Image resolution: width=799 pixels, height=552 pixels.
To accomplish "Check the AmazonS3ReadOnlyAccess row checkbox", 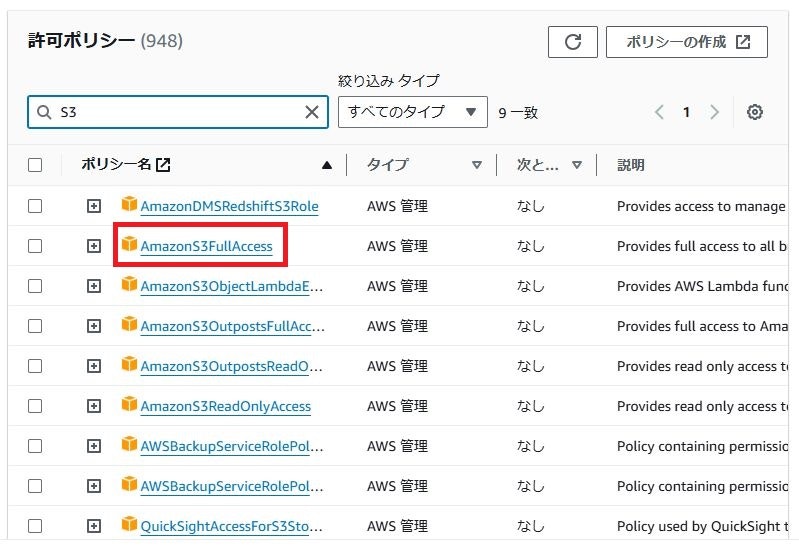I will click(35, 406).
